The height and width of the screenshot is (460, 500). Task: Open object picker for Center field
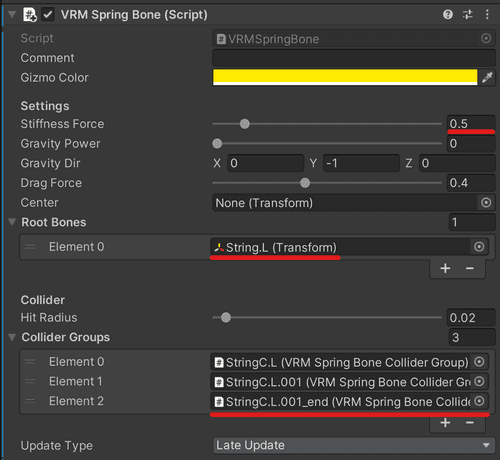(486, 202)
